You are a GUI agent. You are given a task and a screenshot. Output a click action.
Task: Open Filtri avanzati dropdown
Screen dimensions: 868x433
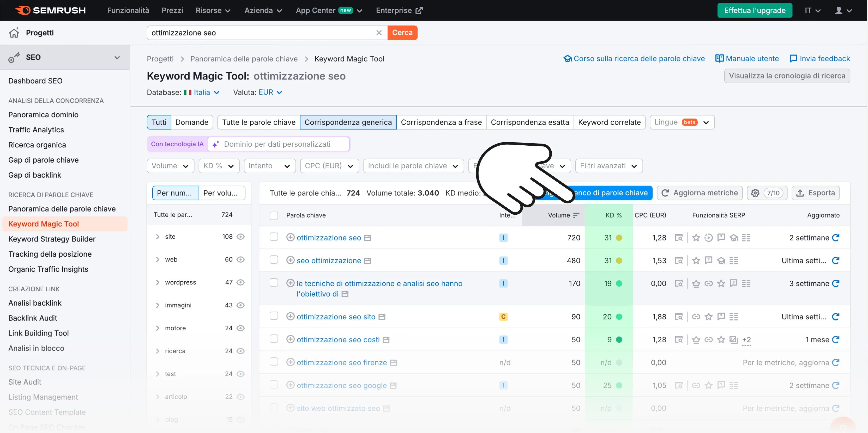pyautogui.click(x=609, y=166)
